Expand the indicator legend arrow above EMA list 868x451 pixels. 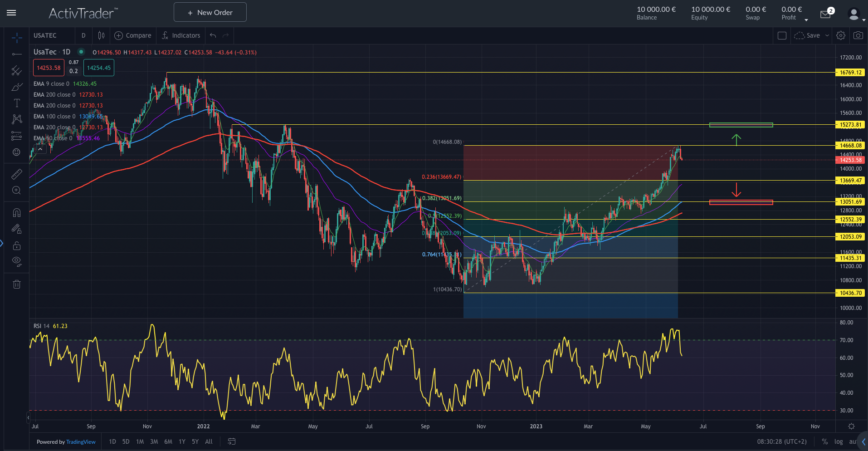click(40, 149)
